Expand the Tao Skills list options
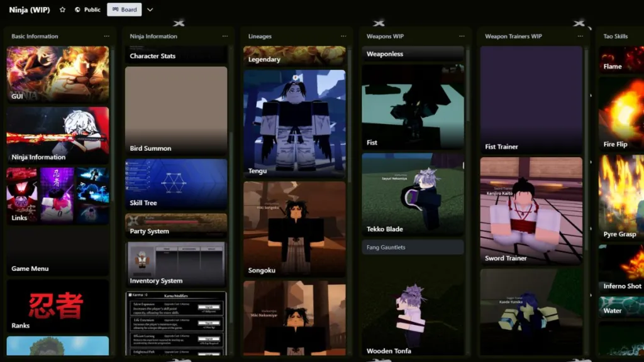This screenshot has height=362, width=644. click(640, 36)
